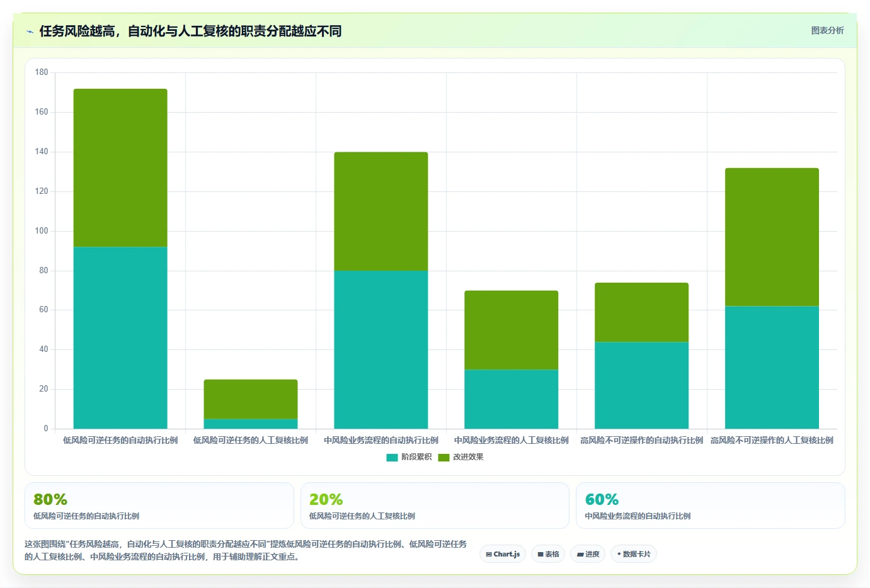The width and height of the screenshot is (870, 588).
Task: Select the Chart.js tag pill
Action: coord(503,554)
